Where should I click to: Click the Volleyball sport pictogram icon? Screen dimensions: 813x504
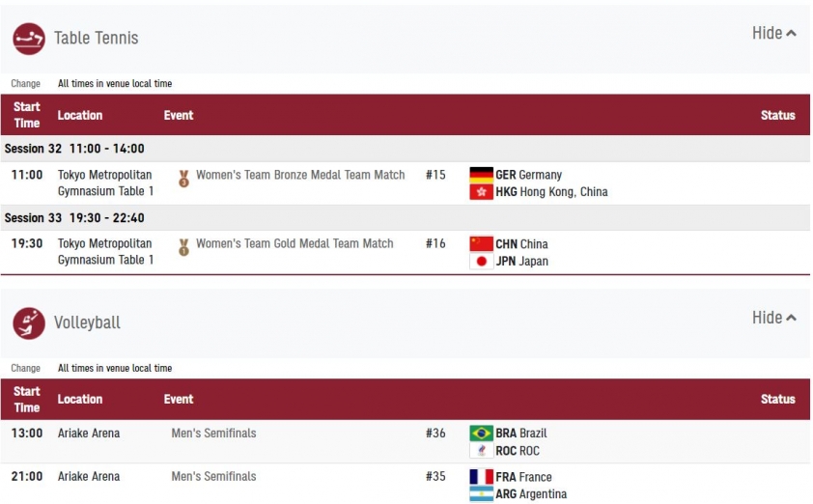pyautogui.click(x=29, y=323)
